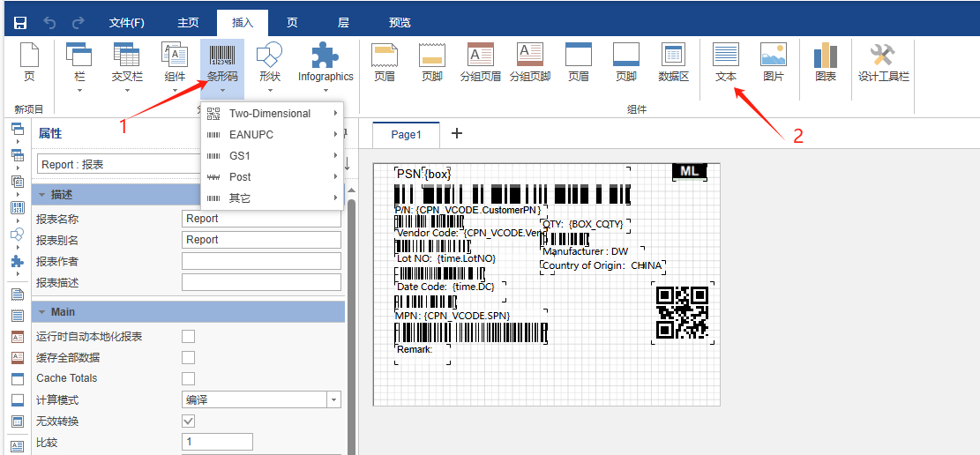Screen dimensions: 980x455
Task: Switch to the 预览 ribbon tab
Action: [x=400, y=23]
